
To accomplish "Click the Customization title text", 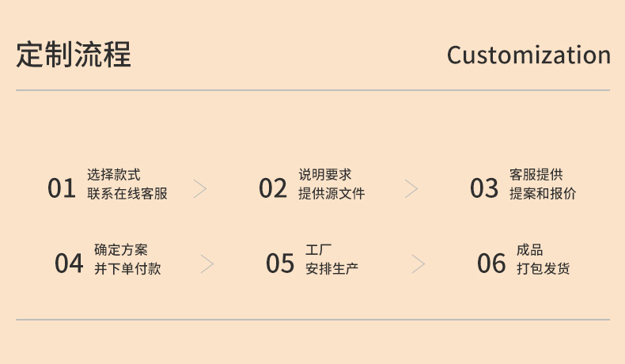I will tap(528, 55).
